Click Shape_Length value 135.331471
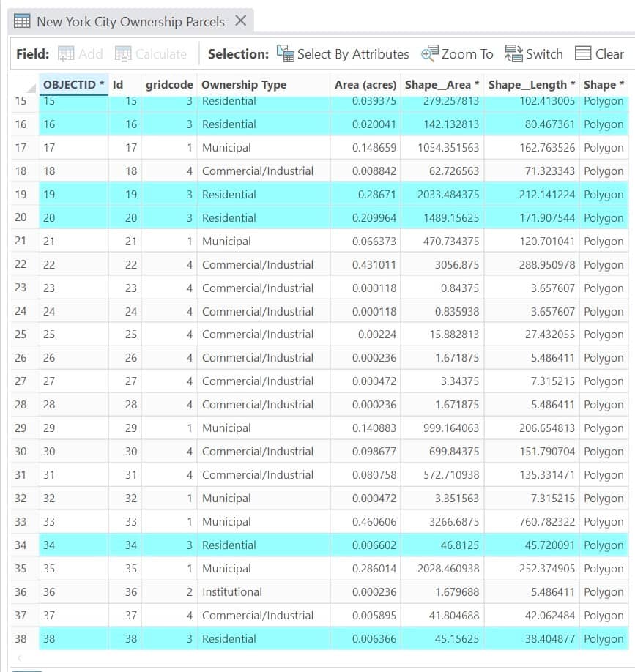Image resolution: width=635 pixels, height=672 pixels. tap(532, 475)
